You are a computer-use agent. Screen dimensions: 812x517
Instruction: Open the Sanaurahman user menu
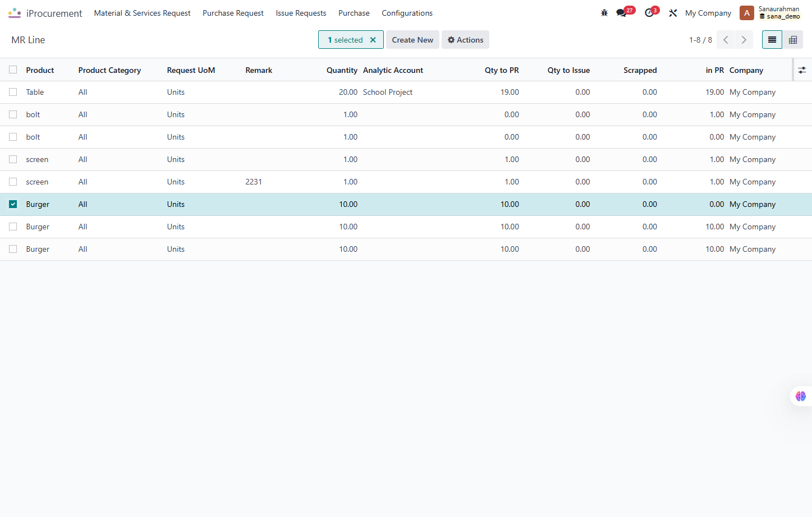click(x=779, y=12)
